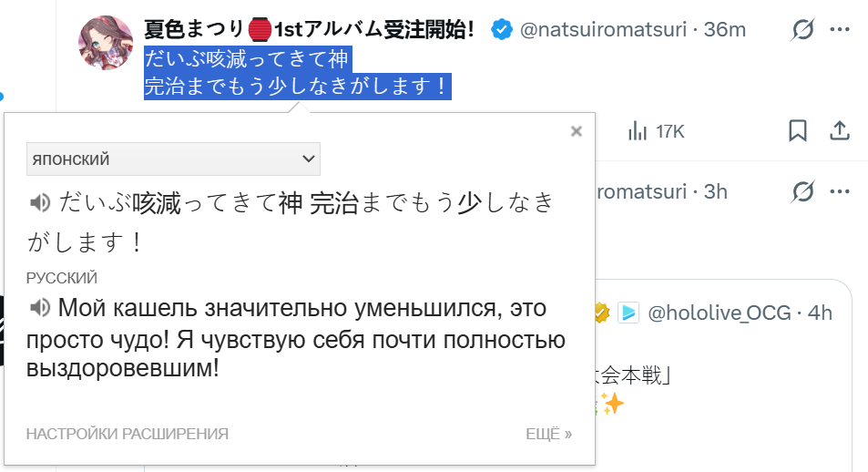Open the 夏色まつり profile avatar
This screenshot has width=868, height=472.
(107, 43)
